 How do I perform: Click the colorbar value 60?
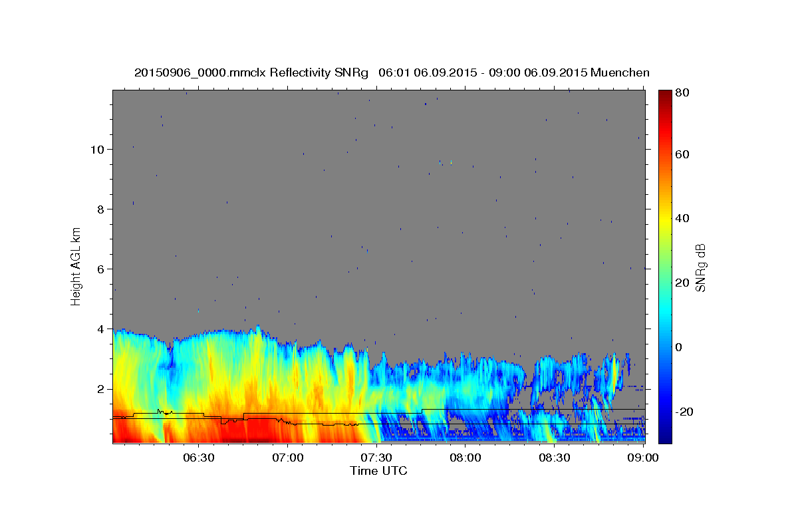tap(682, 154)
